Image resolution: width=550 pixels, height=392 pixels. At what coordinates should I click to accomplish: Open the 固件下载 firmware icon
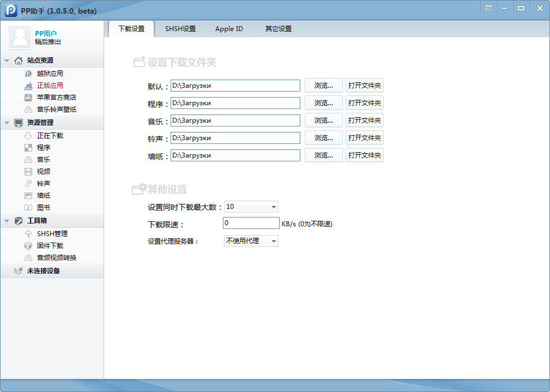click(x=28, y=246)
